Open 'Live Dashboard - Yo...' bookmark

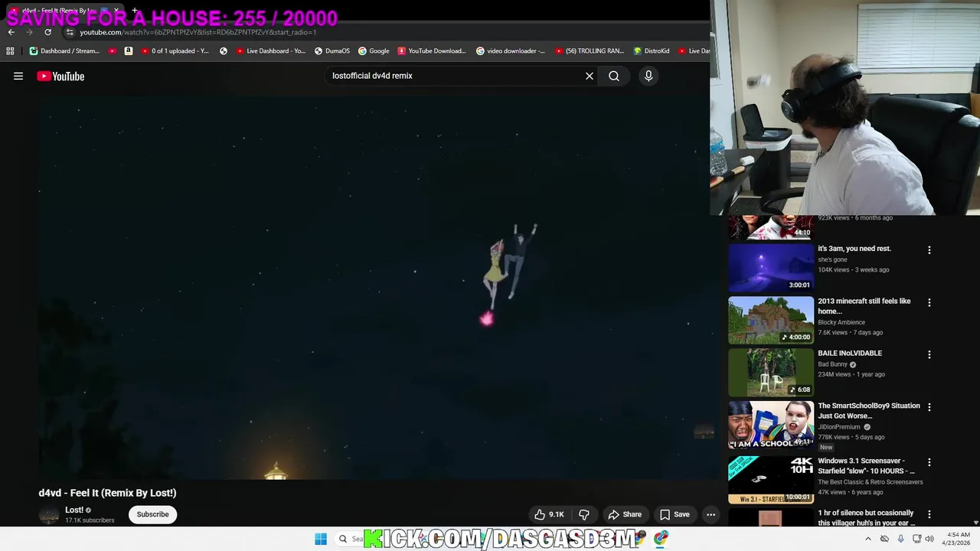click(270, 51)
